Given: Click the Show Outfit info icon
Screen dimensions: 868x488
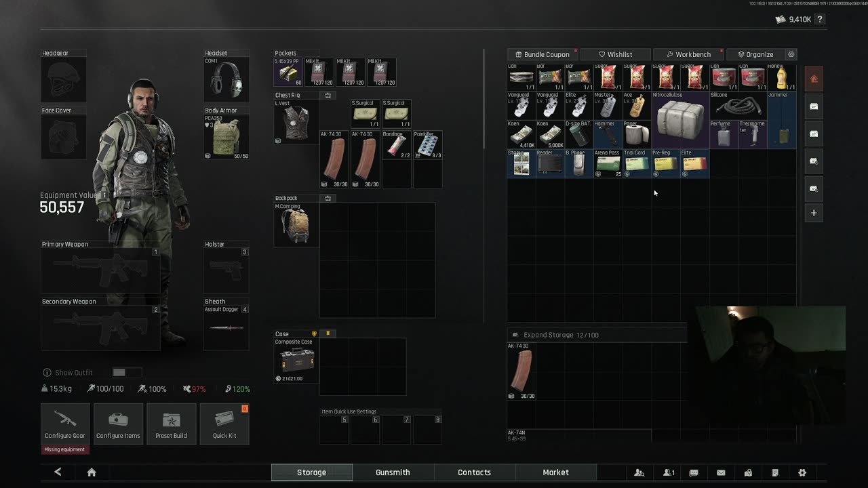Looking at the screenshot, I should (47, 372).
